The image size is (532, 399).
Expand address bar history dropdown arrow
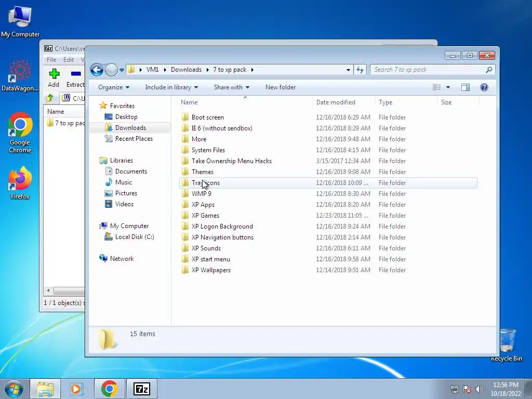(348, 70)
